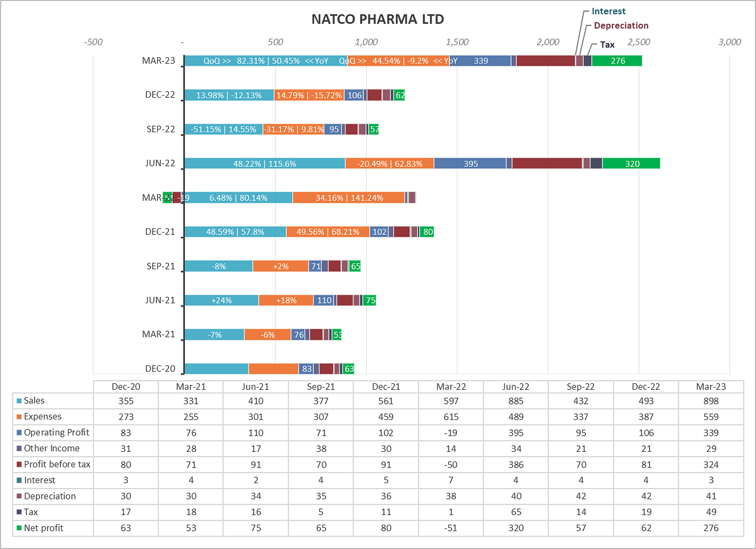Click the blue 339 operating profit segment of MAR-23
Viewport: 756px width, 549px height.
pos(481,61)
